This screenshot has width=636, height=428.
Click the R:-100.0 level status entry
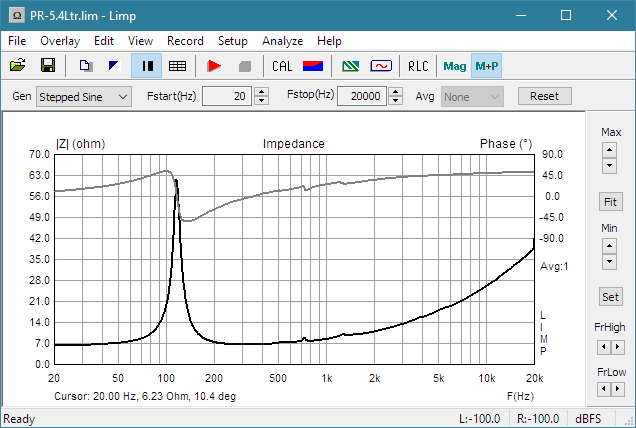tap(538, 419)
